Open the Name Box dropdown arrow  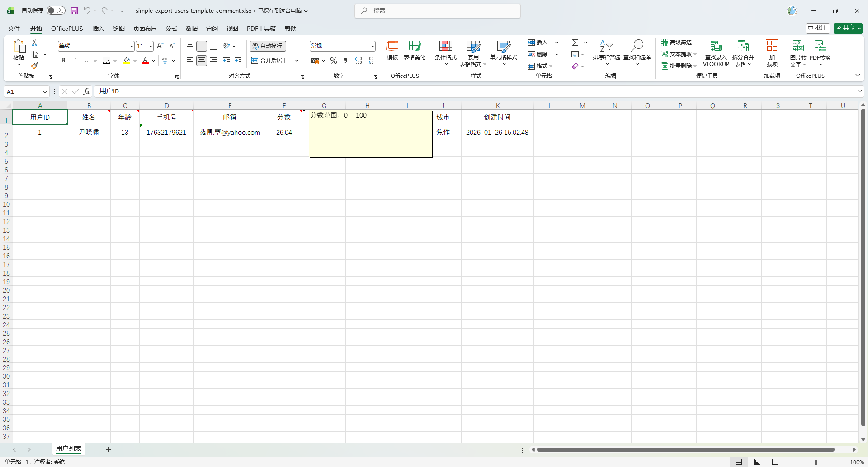tap(45, 92)
